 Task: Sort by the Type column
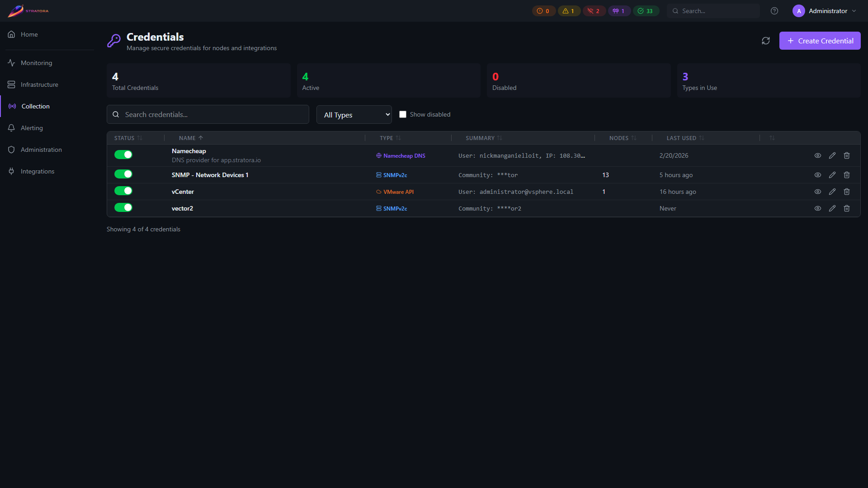(x=390, y=138)
